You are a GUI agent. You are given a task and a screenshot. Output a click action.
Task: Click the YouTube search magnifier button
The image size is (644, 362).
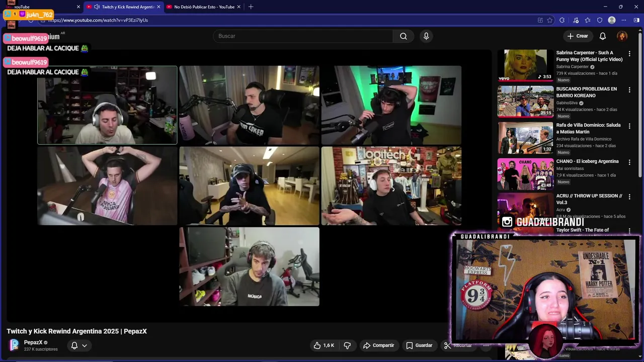(404, 36)
